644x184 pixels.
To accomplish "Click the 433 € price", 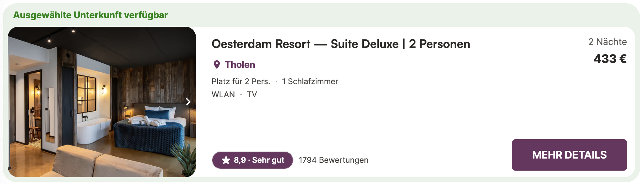I will point(610,59).
